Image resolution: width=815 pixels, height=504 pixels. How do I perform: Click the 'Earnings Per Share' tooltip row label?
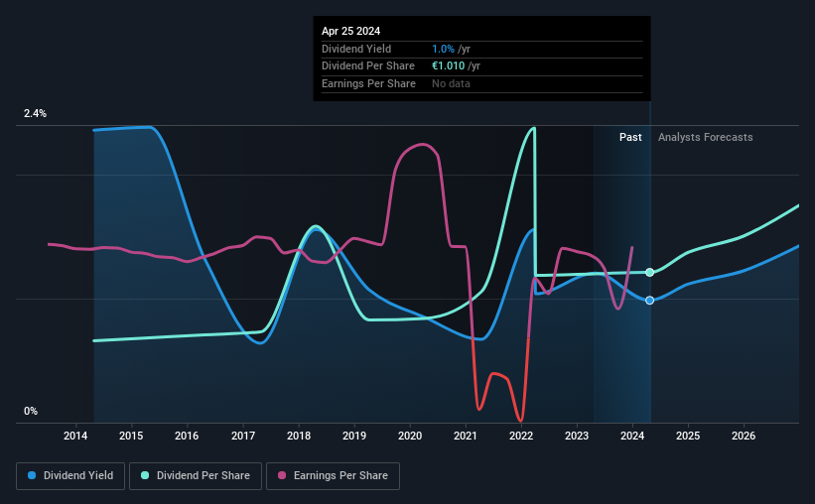[x=368, y=83]
